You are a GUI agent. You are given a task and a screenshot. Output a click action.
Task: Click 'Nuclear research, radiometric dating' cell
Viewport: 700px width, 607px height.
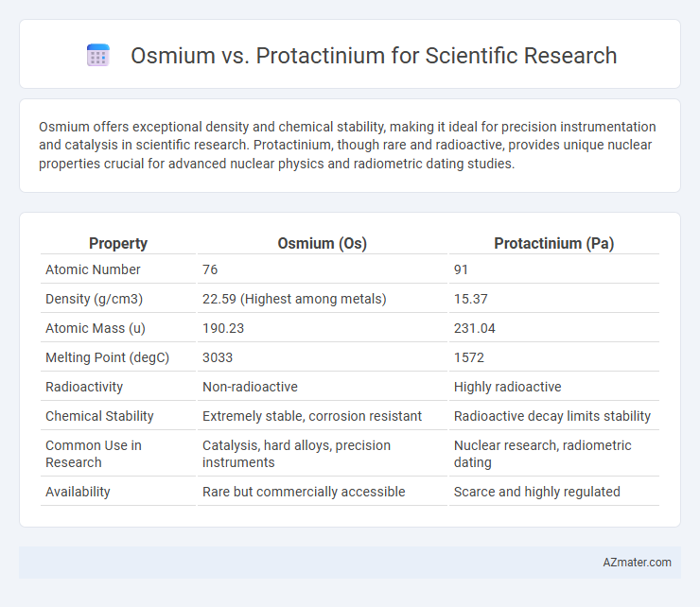click(542, 454)
